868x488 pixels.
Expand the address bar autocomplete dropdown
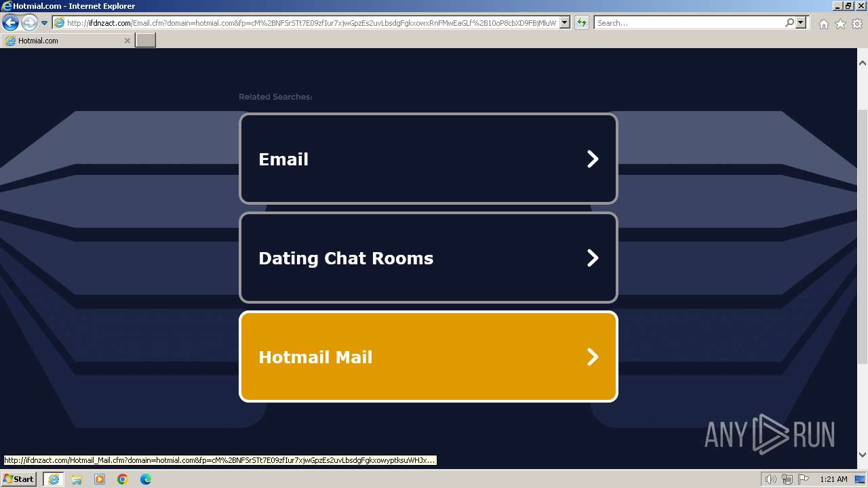coord(565,23)
